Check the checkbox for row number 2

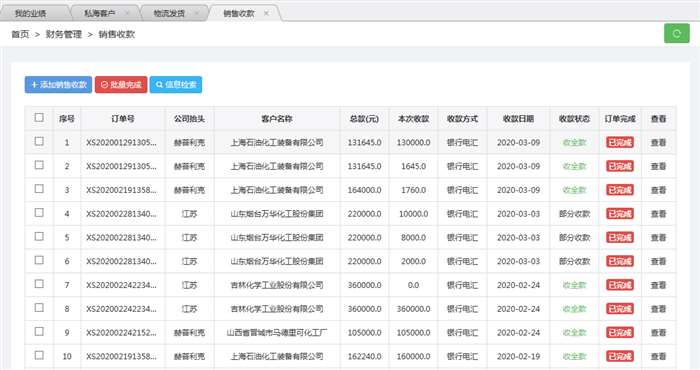tap(39, 165)
